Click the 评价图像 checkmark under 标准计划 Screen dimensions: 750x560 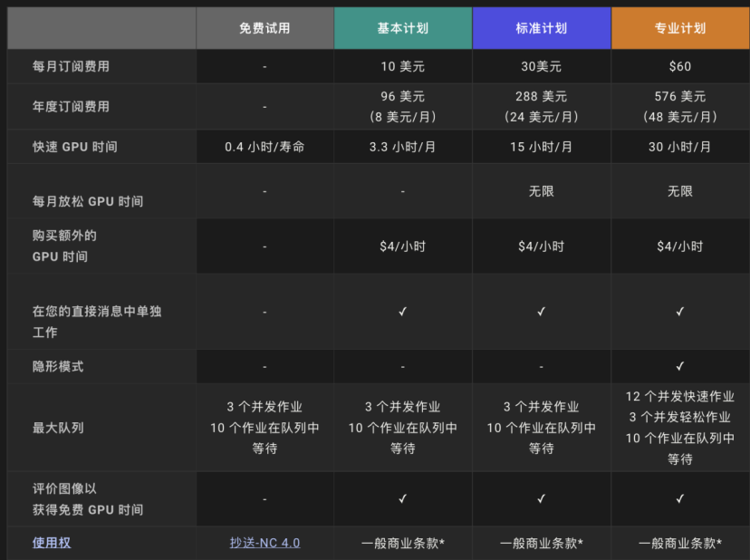point(542,498)
